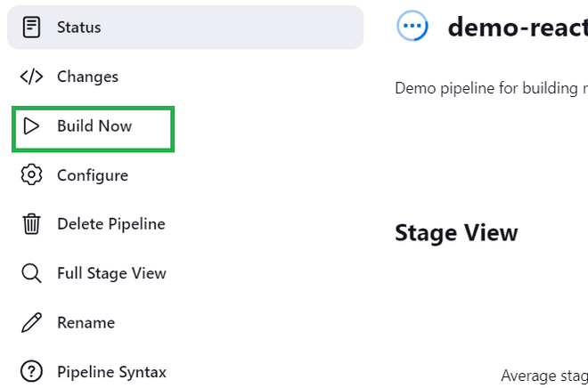This screenshot has height=388, width=588.
Task: Click the Pipeline Syntax question-mark icon
Action: point(31,372)
